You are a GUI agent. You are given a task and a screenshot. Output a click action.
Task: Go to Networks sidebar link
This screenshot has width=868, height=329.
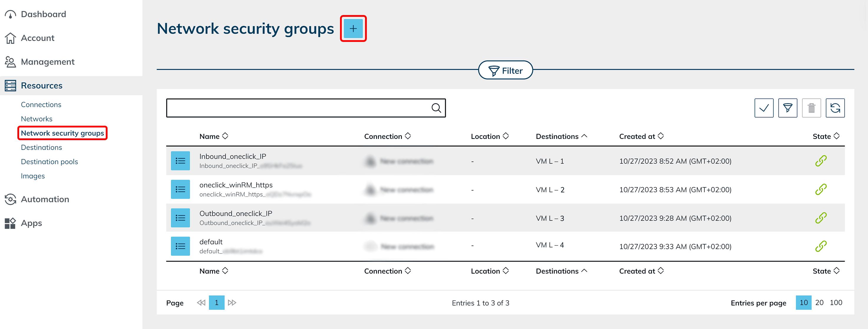(x=37, y=119)
